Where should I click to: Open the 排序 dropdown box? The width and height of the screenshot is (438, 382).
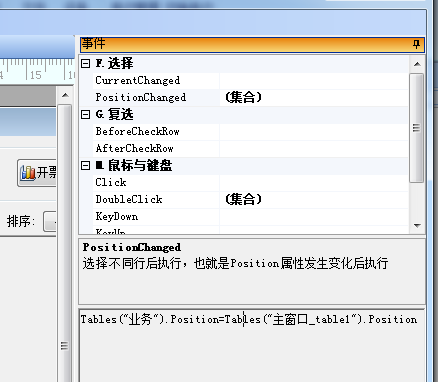click(x=50, y=221)
